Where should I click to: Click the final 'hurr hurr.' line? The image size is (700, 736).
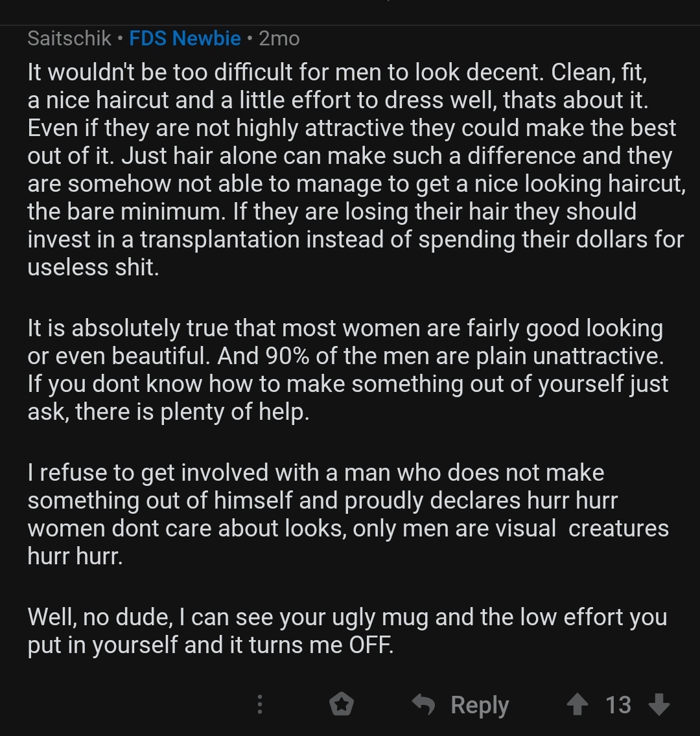[75, 557]
